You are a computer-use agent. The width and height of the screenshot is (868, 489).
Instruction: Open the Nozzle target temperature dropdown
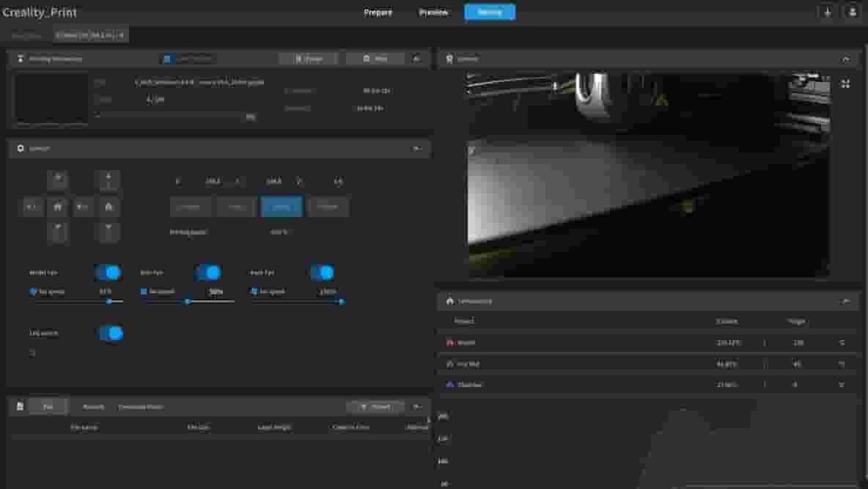coord(842,343)
